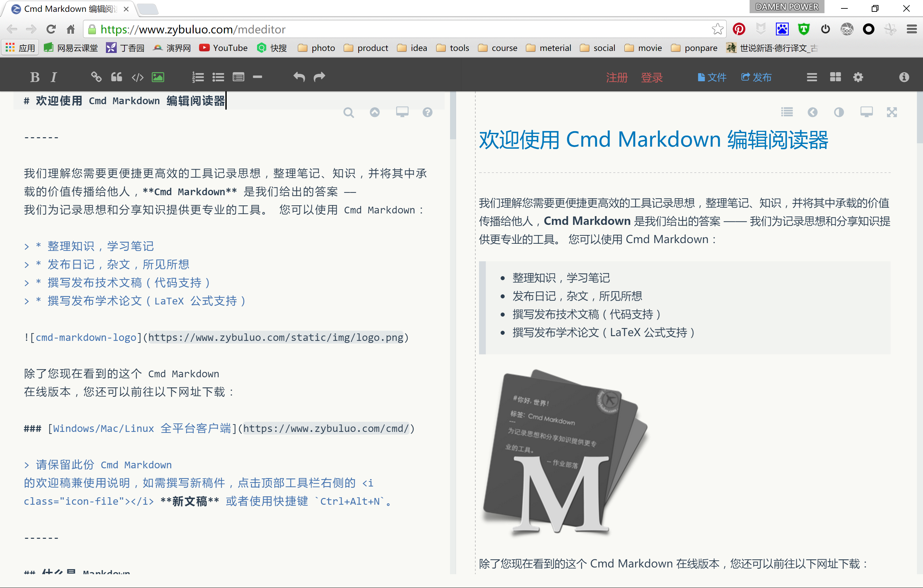Click the green shield extension icon
The image size is (923, 588).
point(804,29)
